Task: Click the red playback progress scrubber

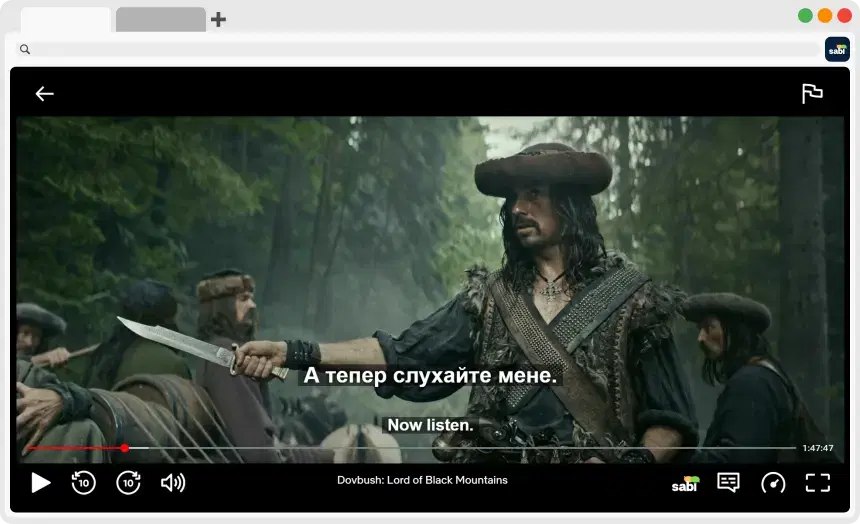Action: (125, 448)
